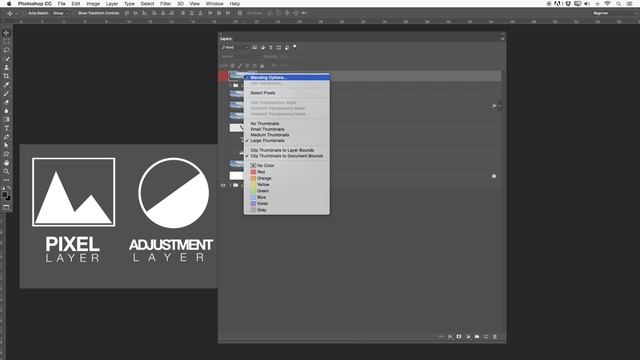Enable Clip Thumbnails to Layer Bounds
640x360 pixels.
click(282, 150)
